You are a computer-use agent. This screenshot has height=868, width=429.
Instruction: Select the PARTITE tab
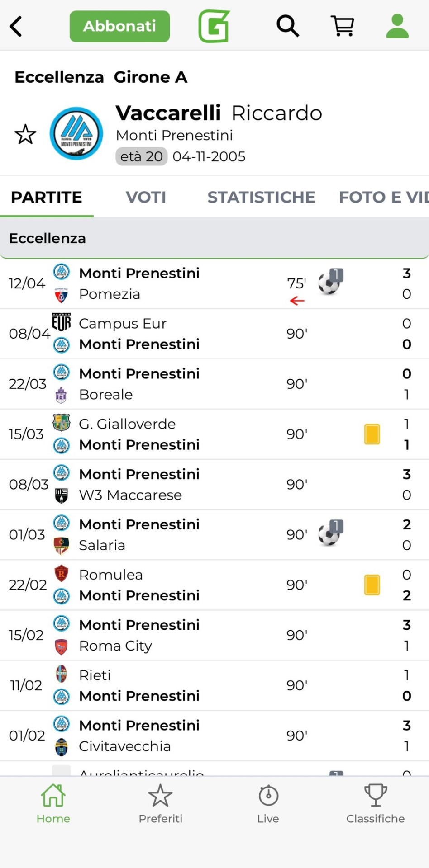[47, 197]
